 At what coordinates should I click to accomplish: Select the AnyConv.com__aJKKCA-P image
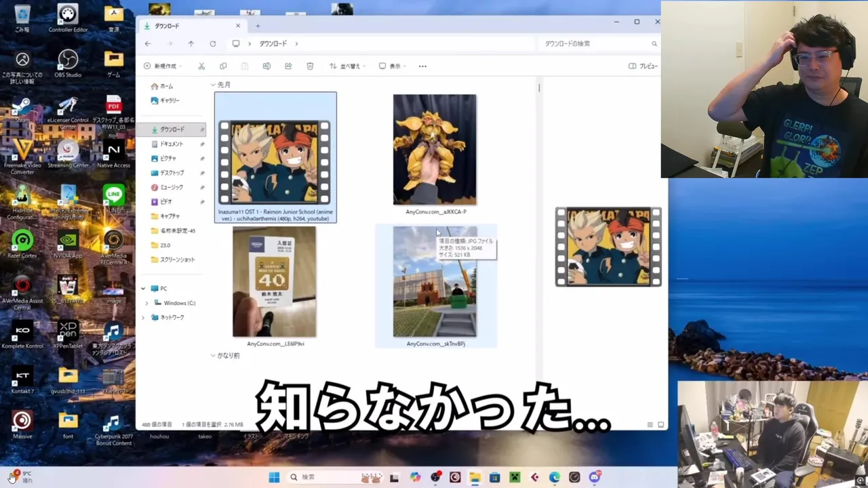[x=435, y=155]
